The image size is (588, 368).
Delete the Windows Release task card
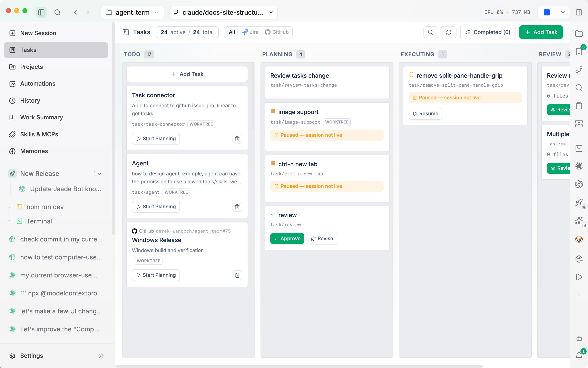(x=237, y=275)
